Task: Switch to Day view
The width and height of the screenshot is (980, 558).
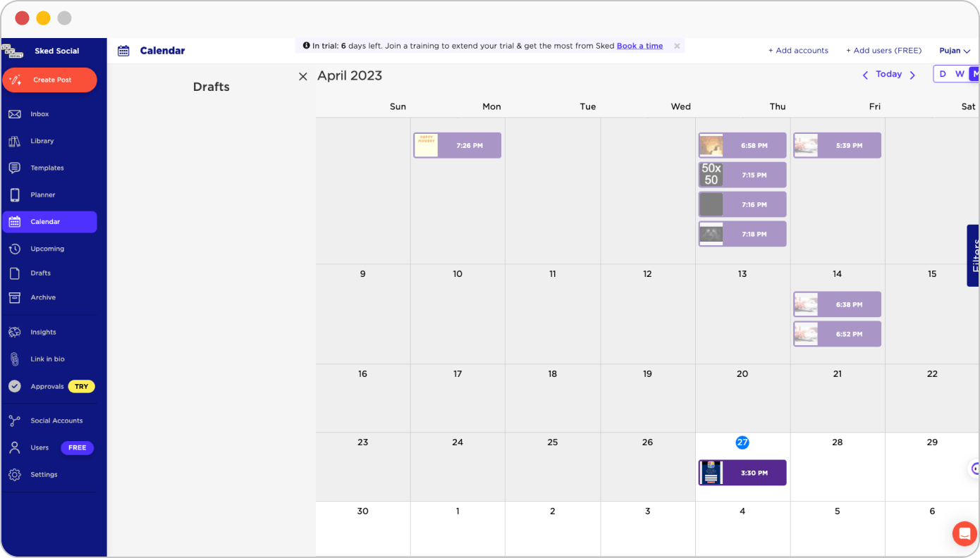Action: [943, 73]
